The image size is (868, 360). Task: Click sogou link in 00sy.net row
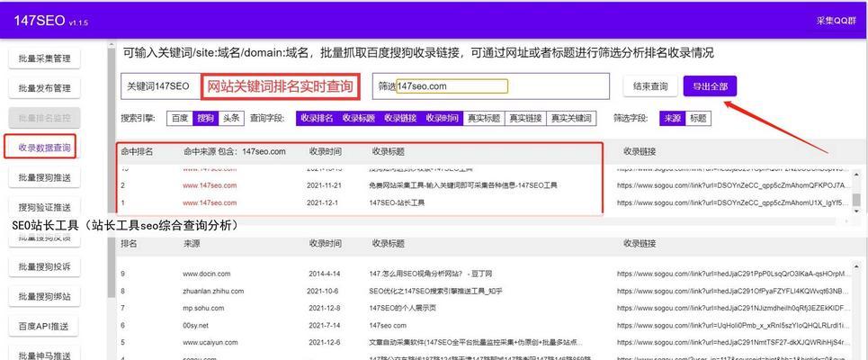point(732,325)
